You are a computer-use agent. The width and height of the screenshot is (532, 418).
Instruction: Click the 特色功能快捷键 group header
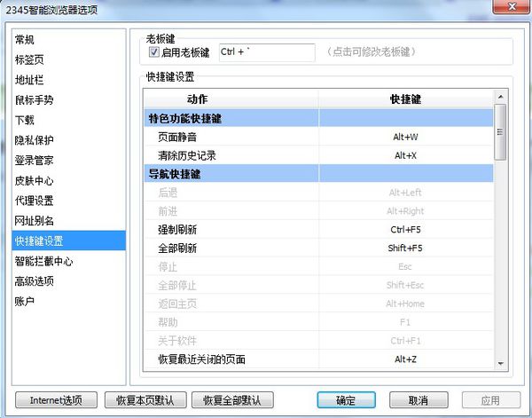pos(318,118)
